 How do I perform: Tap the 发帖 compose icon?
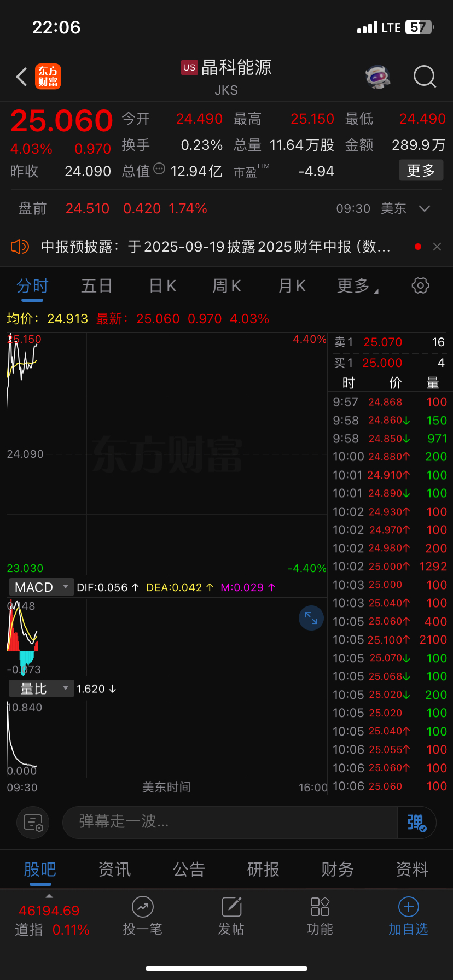(231, 907)
